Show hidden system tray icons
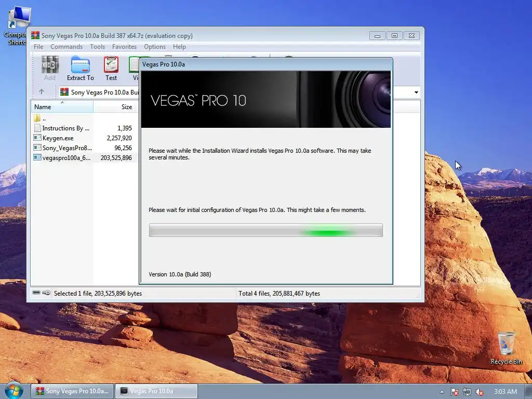The height and width of the screenshot is (399, 532). pos(442,392)
